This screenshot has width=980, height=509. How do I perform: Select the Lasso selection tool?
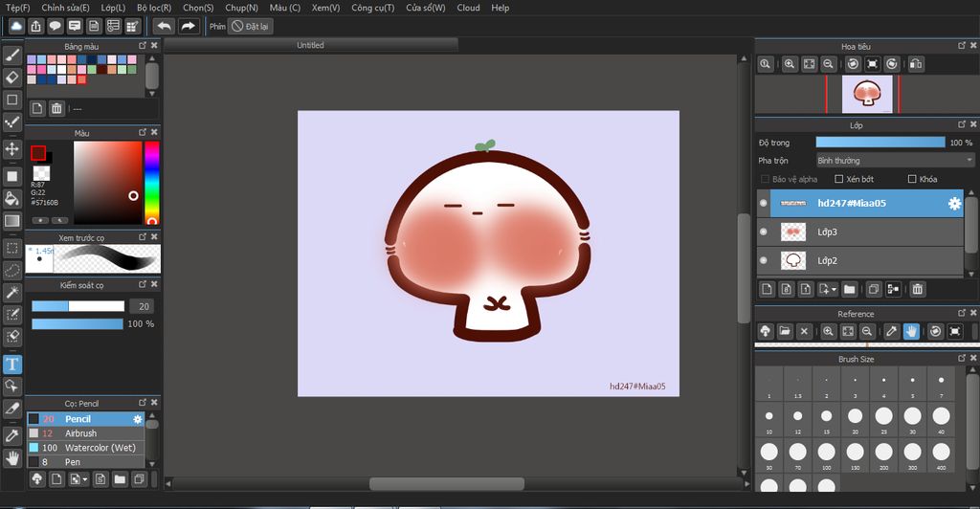11,270
